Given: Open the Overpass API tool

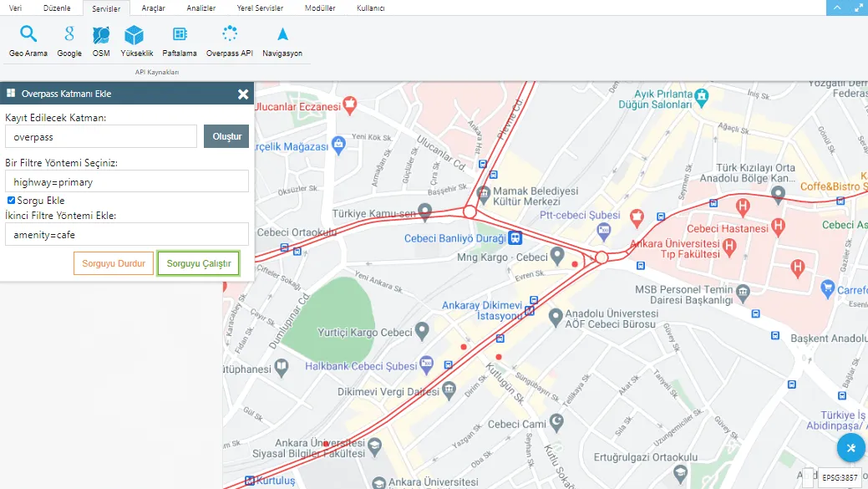Looking at the screenshot, I should [229, 41].
